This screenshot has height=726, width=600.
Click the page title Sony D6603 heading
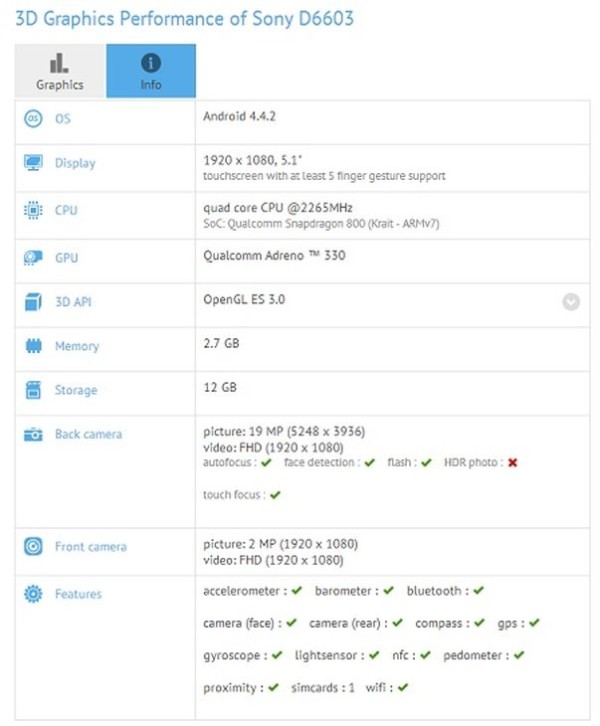(185, 18)
